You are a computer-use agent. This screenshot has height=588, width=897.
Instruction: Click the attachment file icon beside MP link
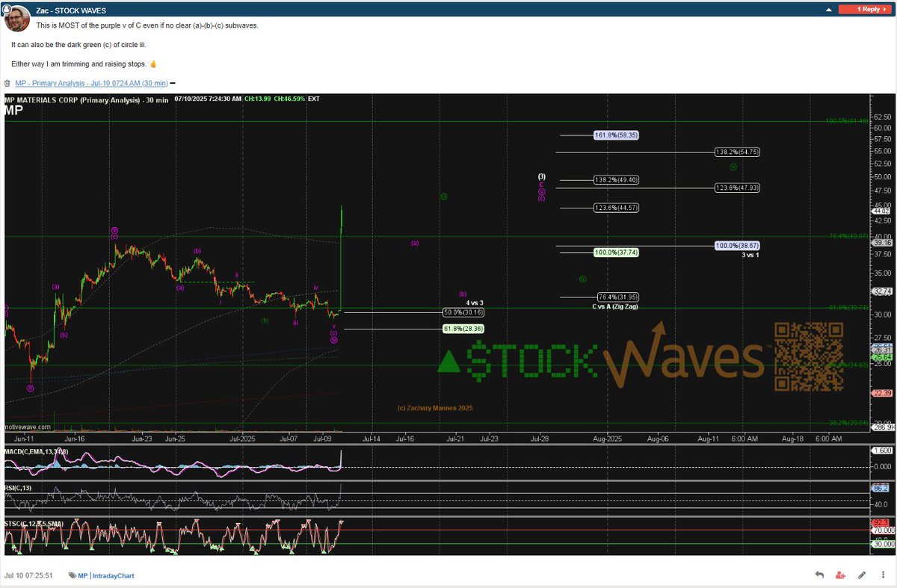[7, 83]
